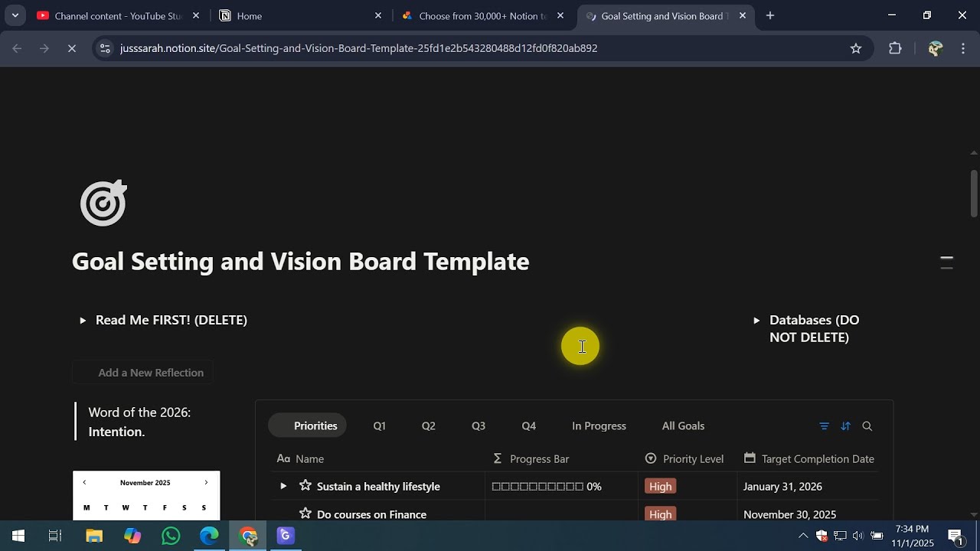Click Add a New Reflection button
This screenshot has width=980, height=551.
142,373
